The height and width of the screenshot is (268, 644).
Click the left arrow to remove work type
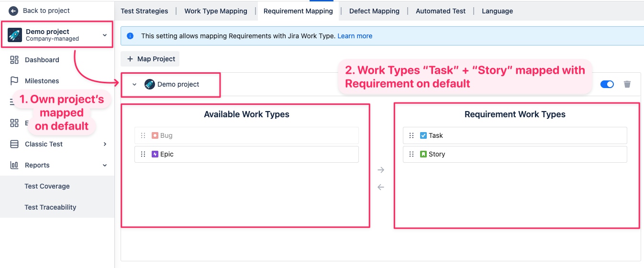tap(381, 187)
